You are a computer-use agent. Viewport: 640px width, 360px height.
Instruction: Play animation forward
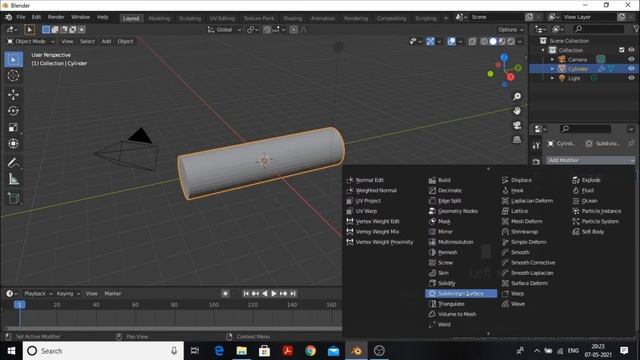click(x=274, y=293)
